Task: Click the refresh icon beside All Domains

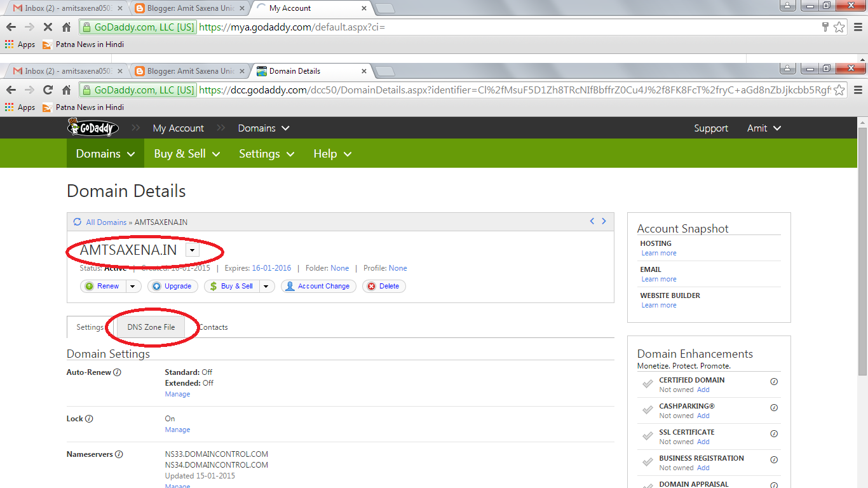Action: click(78, 222)
